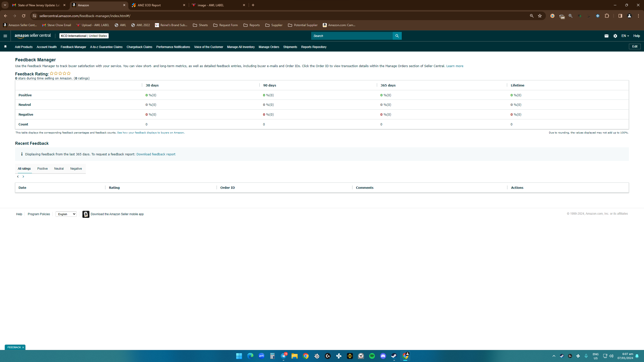Open the Request Form bookmark folder
The width and height of the screenshot is (644, 362).
point(225,25)
